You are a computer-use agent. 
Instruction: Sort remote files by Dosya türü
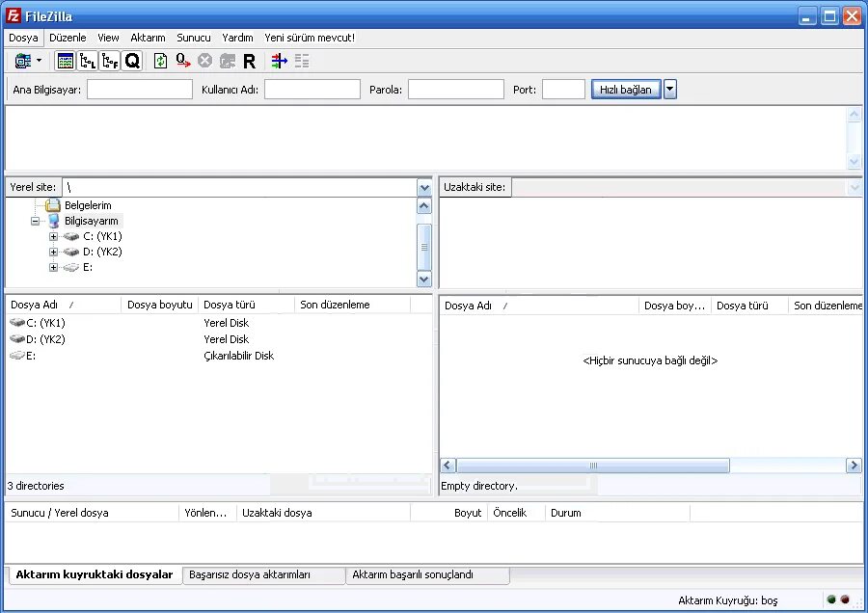(x=749, y=306)
